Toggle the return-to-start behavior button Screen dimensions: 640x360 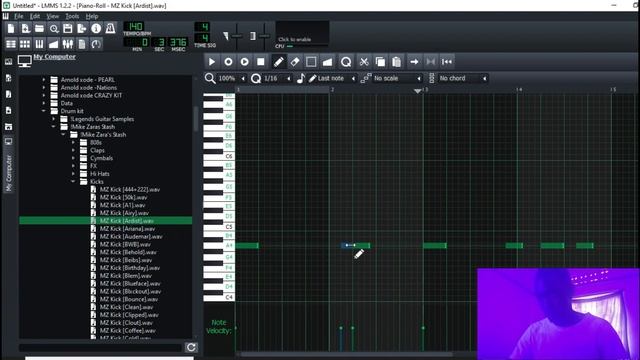pyautogui.click(x=447, y=62)
